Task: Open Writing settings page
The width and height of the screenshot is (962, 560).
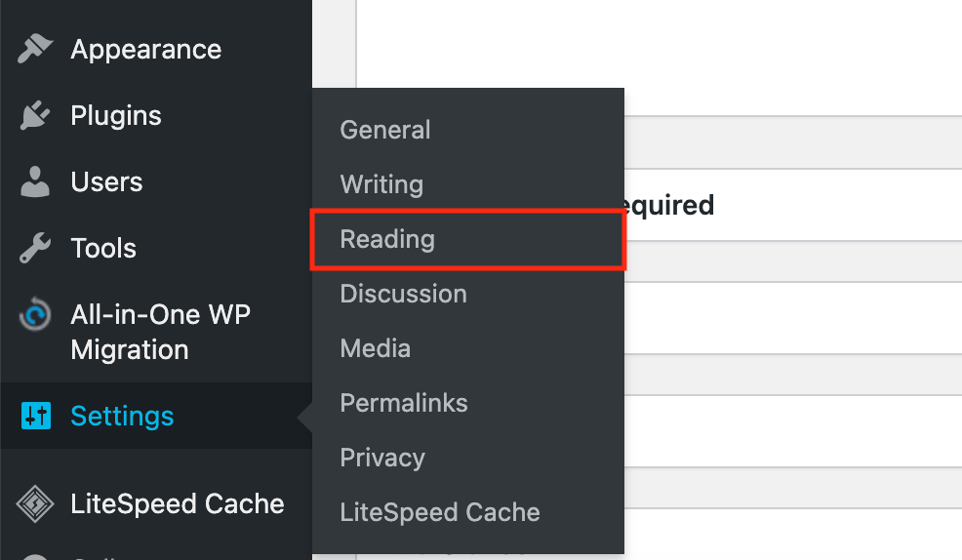Action: 381,184
